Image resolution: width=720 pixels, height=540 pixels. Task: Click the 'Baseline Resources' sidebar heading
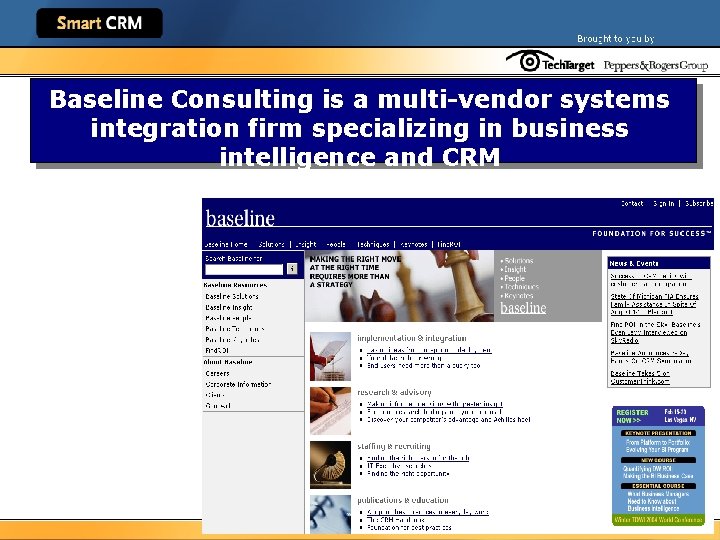tap(235, 285)
